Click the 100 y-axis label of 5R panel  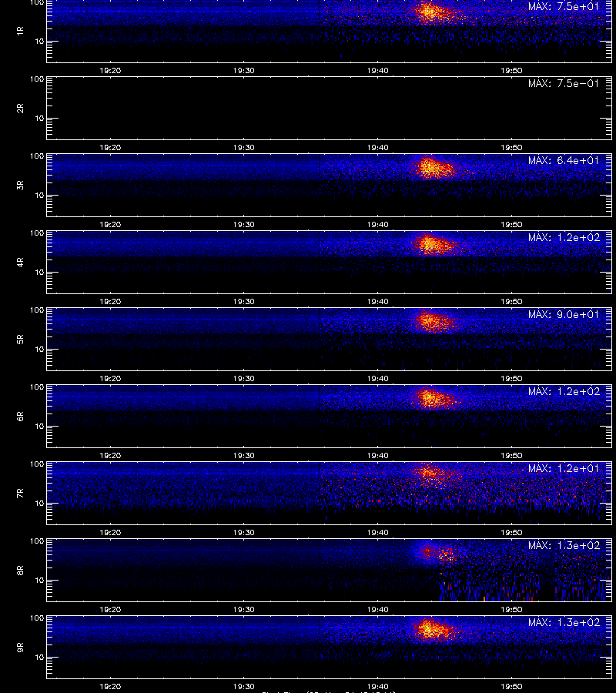(37, 310)
